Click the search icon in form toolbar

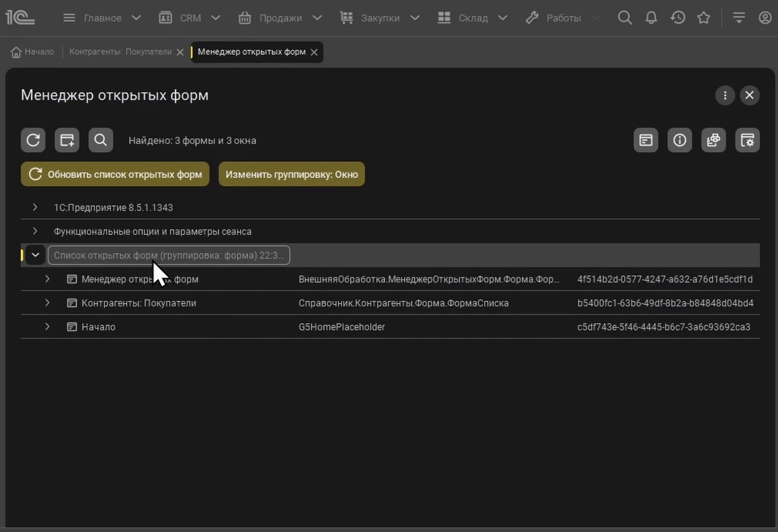tap(101, 140)
